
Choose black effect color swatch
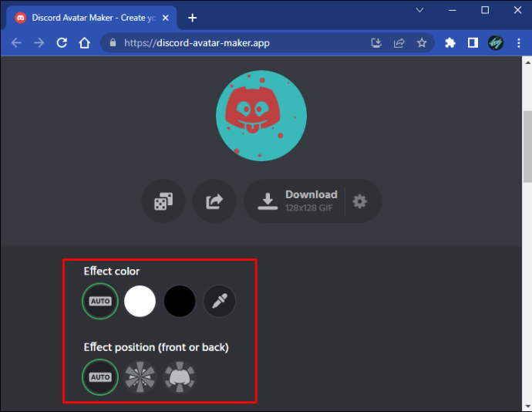pyautogui.click(x=180, y=301)
